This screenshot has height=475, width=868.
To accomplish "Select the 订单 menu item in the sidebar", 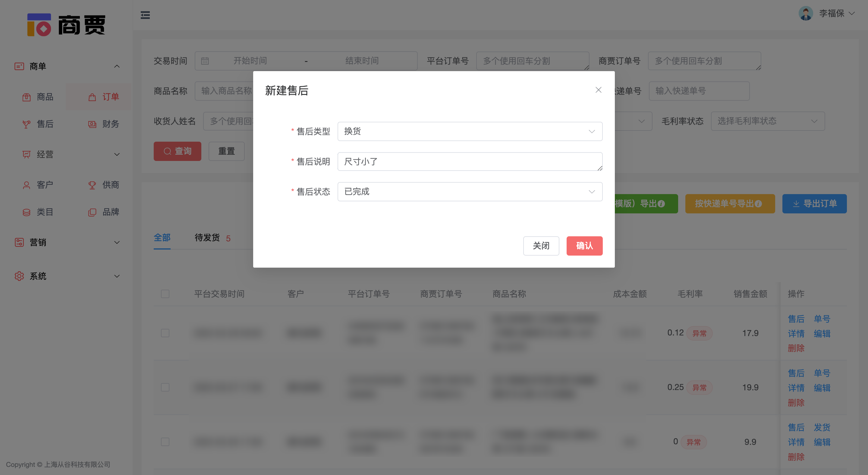I will (111, 97).
